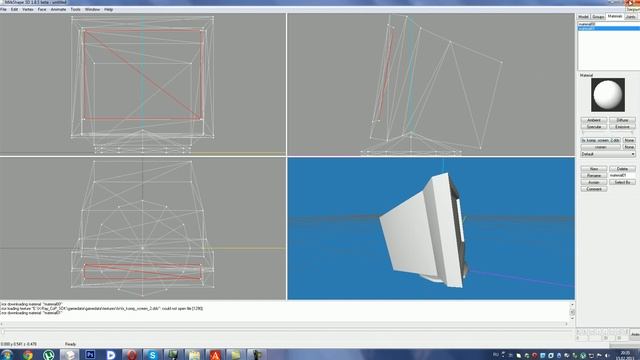640x360 pixels.
Task: Switch to the Groups tab
Action: (598, 17)
